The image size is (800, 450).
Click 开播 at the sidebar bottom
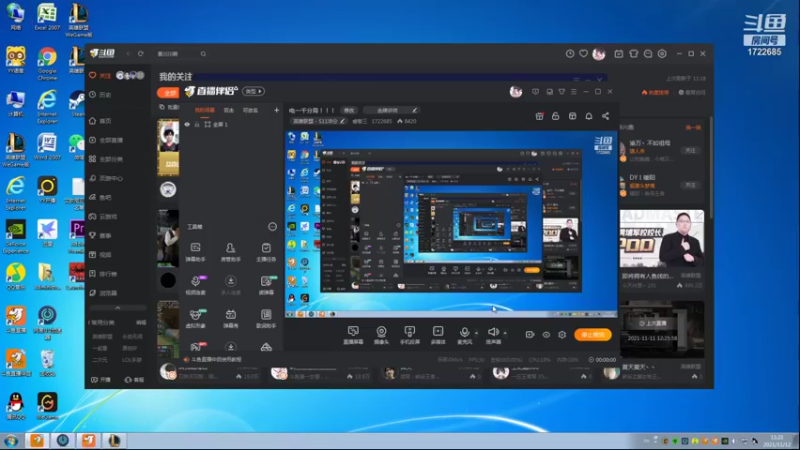(101, 380)
